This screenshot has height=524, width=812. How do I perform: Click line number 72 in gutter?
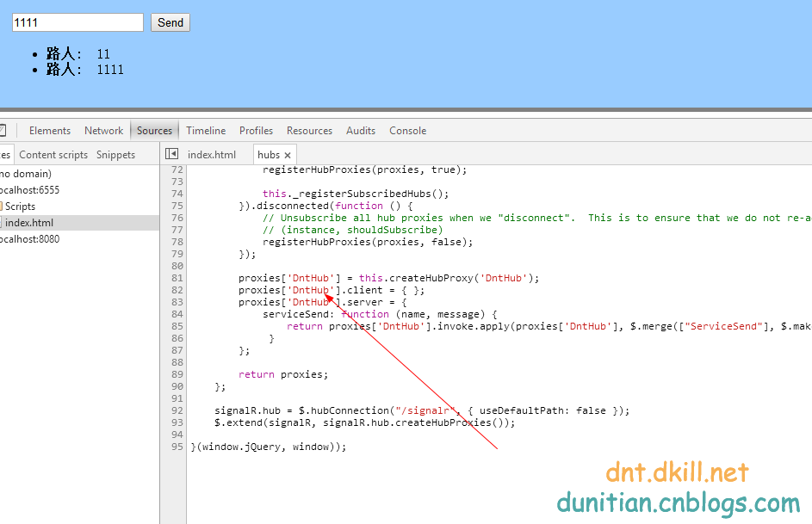tap(177, 170)
